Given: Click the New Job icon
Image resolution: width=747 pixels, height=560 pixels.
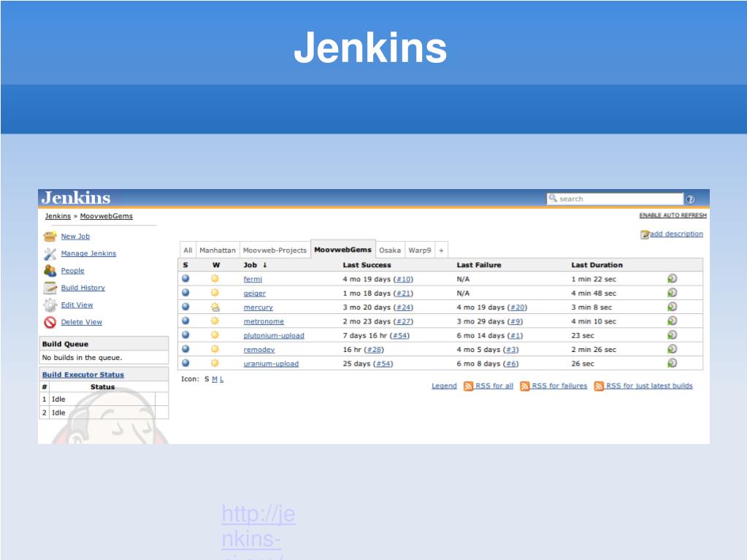Looking at the screenshot, I should tap(50, 236).
